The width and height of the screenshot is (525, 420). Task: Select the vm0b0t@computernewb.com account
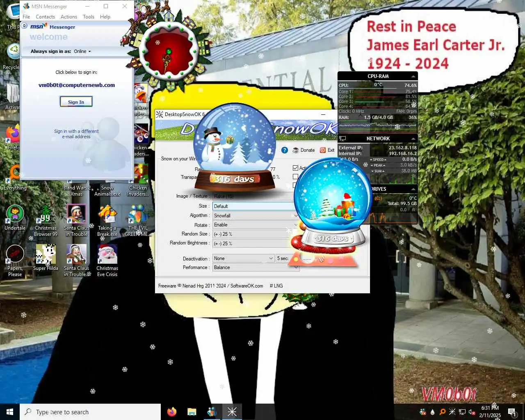(77, 85)
